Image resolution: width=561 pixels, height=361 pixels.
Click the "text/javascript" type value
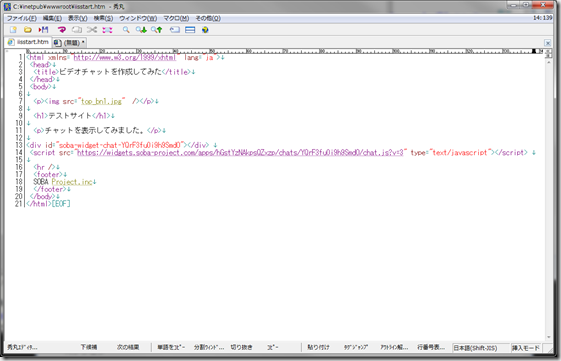(460, 152)
